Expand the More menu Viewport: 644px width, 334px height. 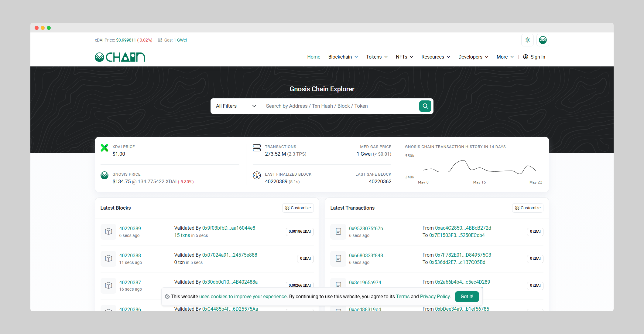[505, 57]
